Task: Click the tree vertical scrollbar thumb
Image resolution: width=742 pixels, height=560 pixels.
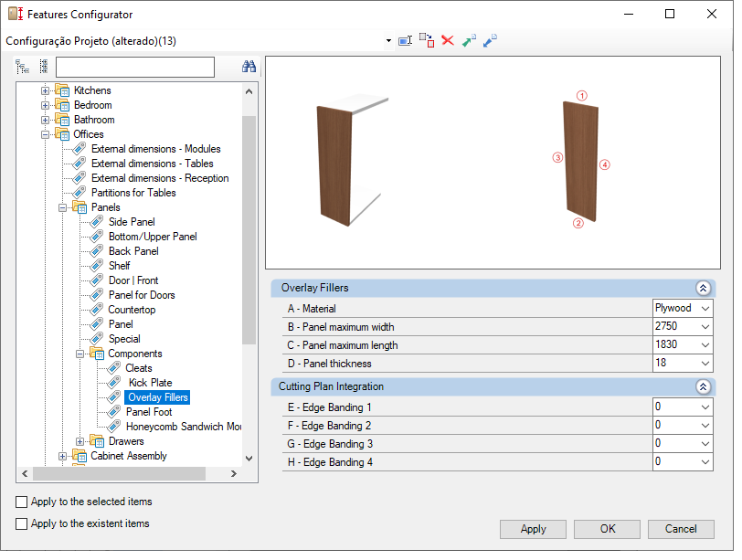Action: point(249,230)
